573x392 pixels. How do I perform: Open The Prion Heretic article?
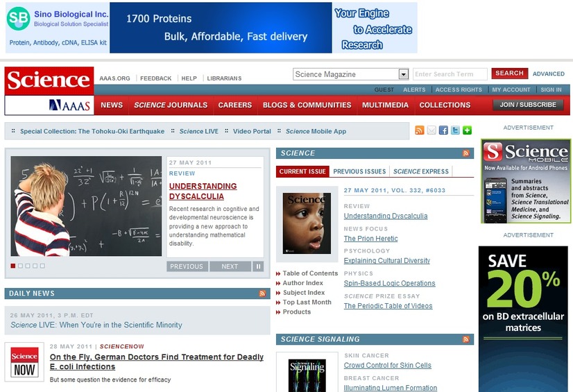(x=370, y=239)
